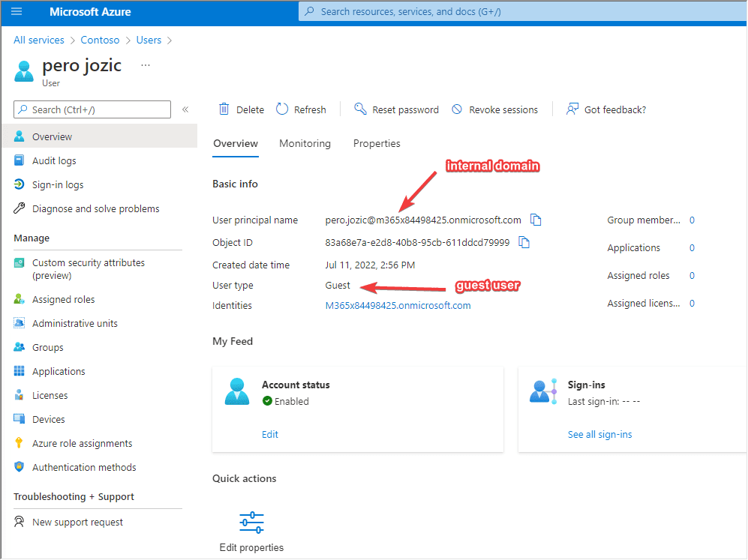Click the Users breadcrumb link
The width and height of the screenshot is (748, 560).
[149, 40]
